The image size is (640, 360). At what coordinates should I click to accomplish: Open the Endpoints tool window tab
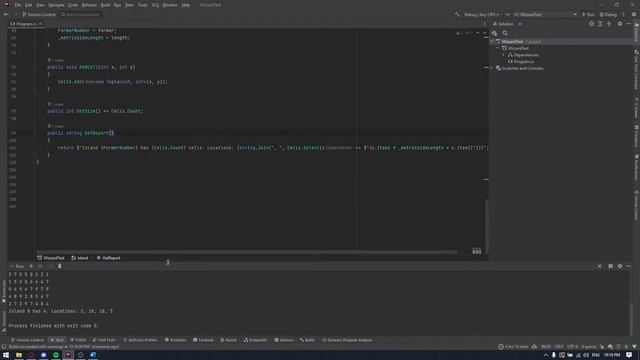coord(255,340)
